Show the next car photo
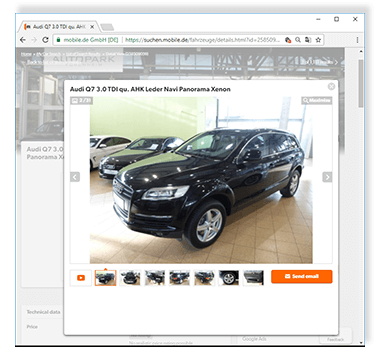380x360 pixels. pos(327,177)
